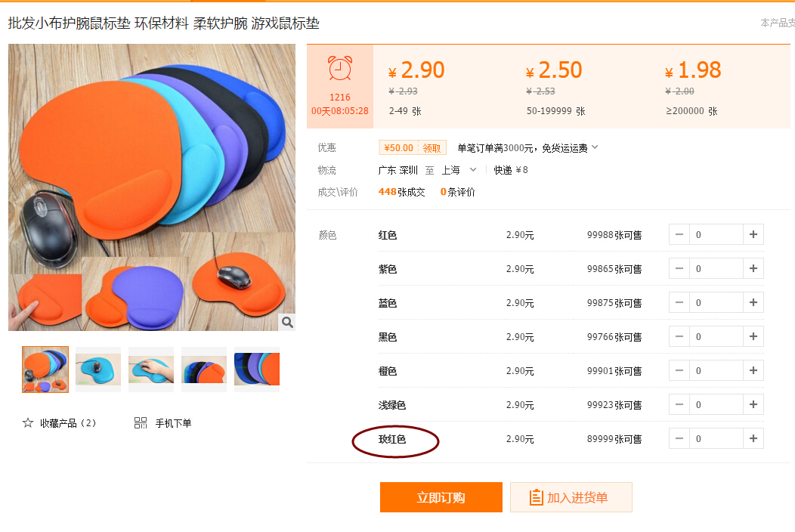The height and width of the screenshot is (532, 795).
Task: Add one light green item with plus
Action: pos(753,404)
